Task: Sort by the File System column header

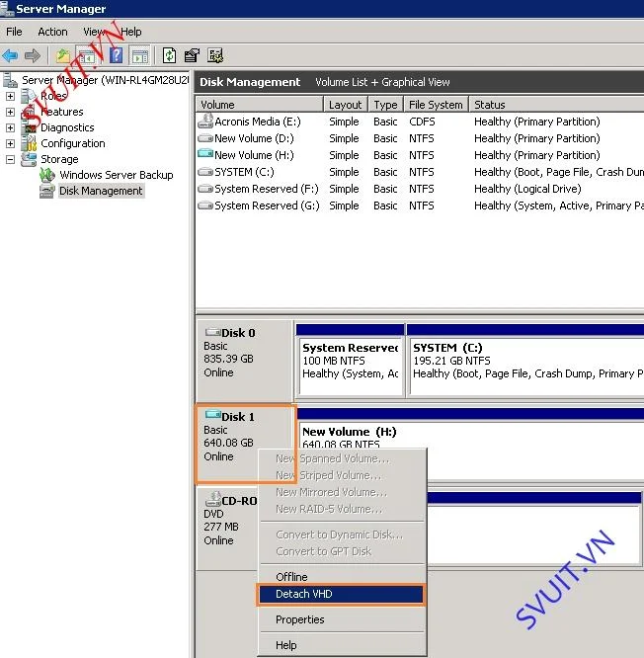Action: pyautogui.click(x=436, y=105)
